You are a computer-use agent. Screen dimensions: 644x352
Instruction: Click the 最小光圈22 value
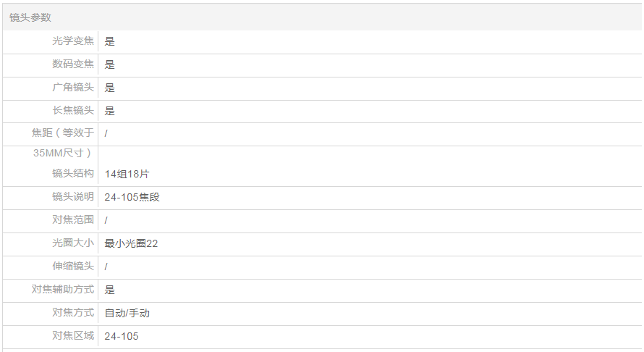pyautogui.click(x=131, y=243)
